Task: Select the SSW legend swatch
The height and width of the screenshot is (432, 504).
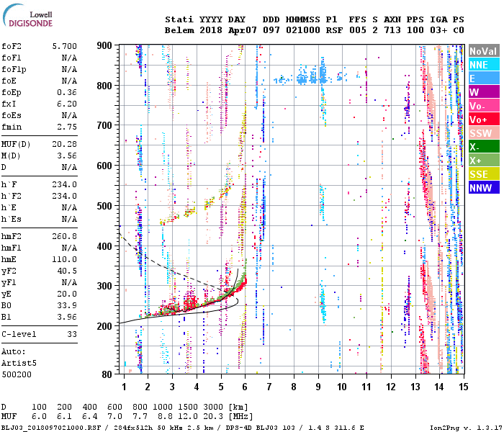Action: click(484, 133)
